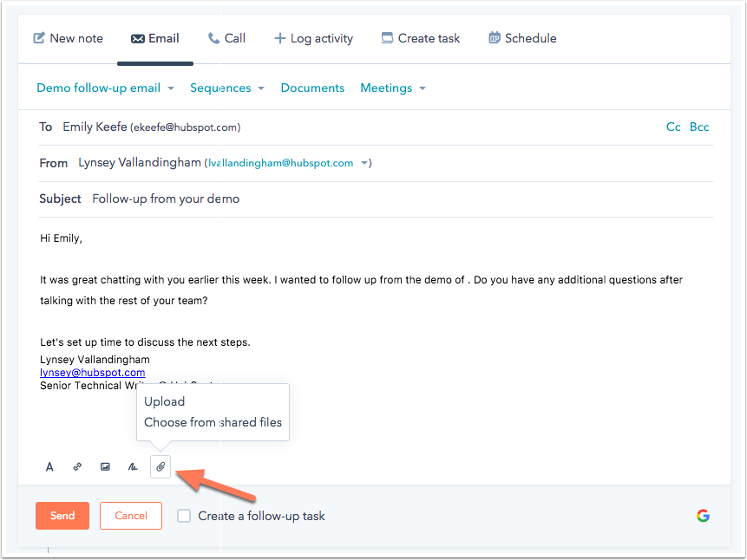Add a Bcc recipient
Image resolution: width=747 pixels, height=560 pixels.
click(699, 127)
